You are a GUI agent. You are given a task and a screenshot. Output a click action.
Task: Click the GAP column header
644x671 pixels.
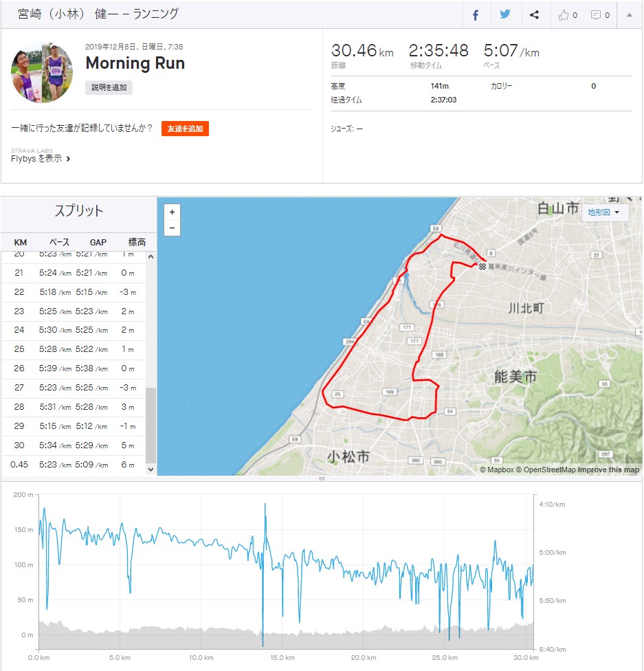[x=98, y=242]
